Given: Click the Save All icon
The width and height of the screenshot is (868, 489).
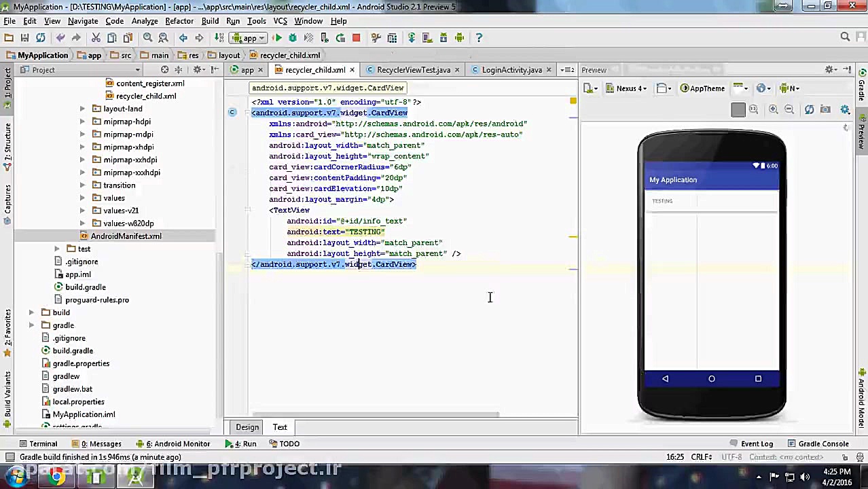Looking at the screenshot, I should [24, 38].
